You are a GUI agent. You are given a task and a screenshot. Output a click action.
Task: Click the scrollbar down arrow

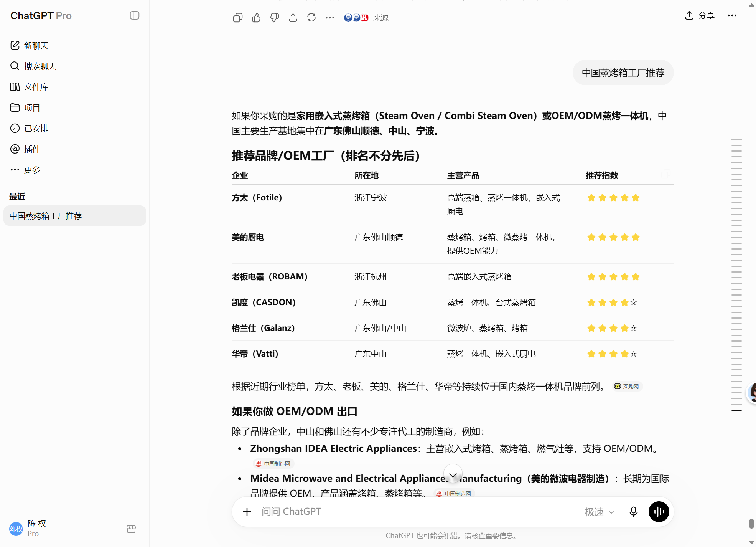point(752,542)
